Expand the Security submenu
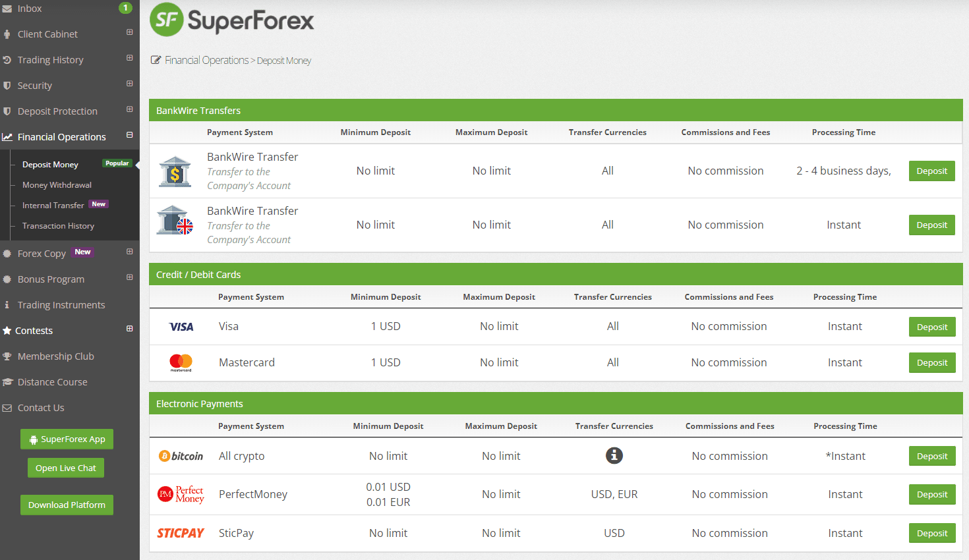Viewport: 969px width, 560px height. pos(130,83)
